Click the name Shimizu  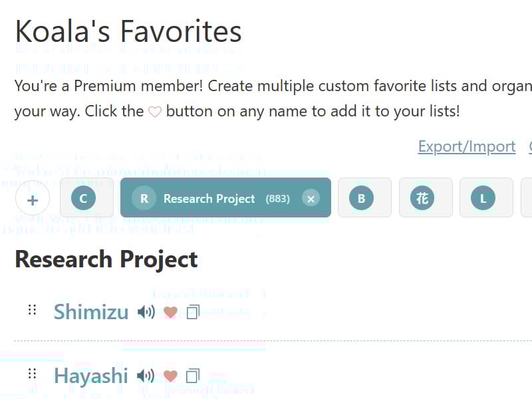point(91,311)
